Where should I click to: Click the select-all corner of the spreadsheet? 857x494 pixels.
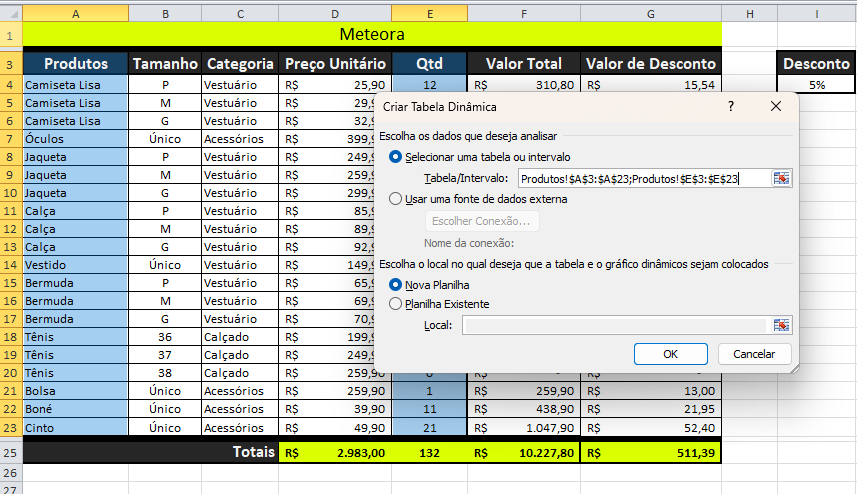click(x=11, y=14)
